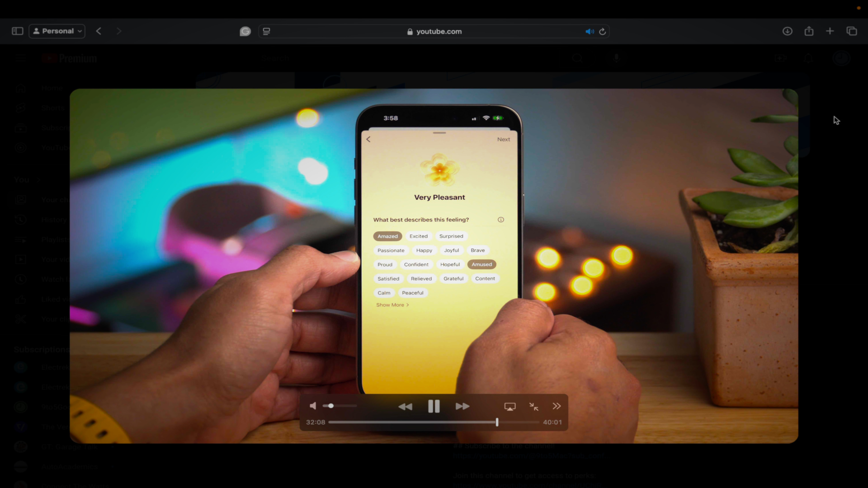868x488 pixels.
Task: Select the 'Amused' emotion tag
Action: click(481, 264)
